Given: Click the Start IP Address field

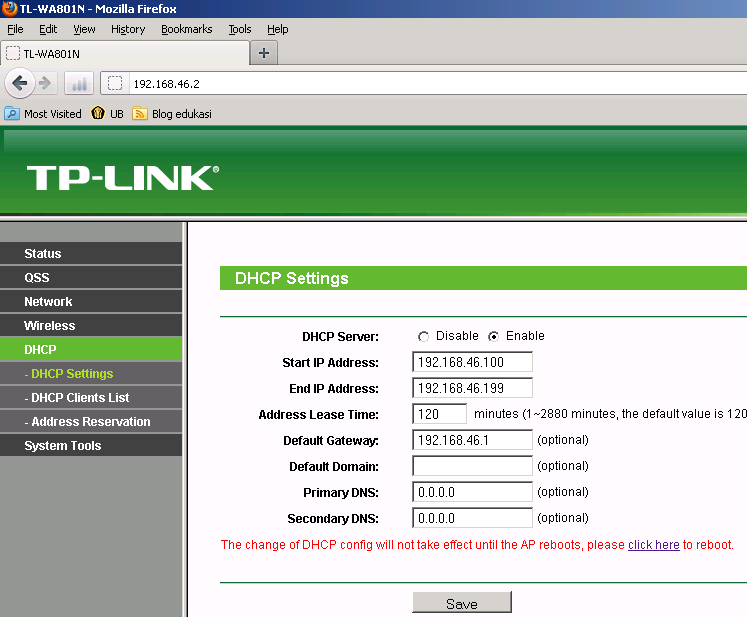Looking at the screenshot, I should tap(472, 362).
